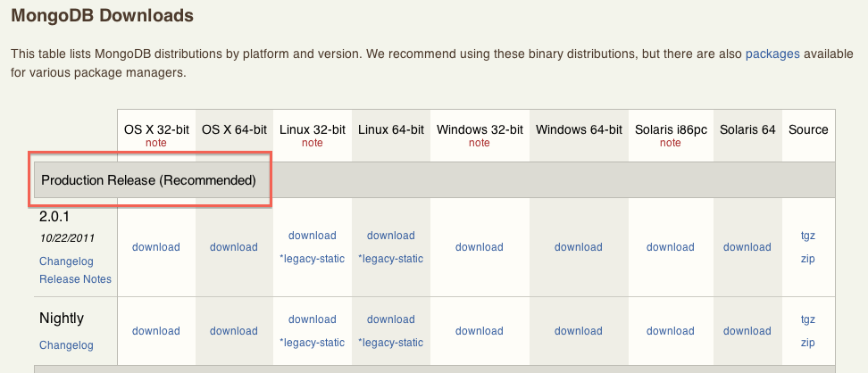Viewport: 868px width, 373px height.
Task: Click the note under Linux 32-bit
Action: [x=313, y=143]
